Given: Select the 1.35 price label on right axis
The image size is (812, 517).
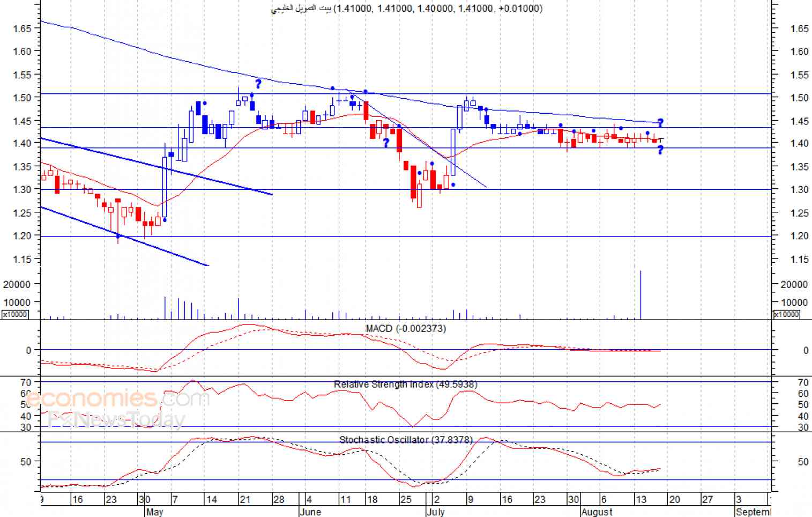Looking at the screenshot, I should click(x=800, y=167).
